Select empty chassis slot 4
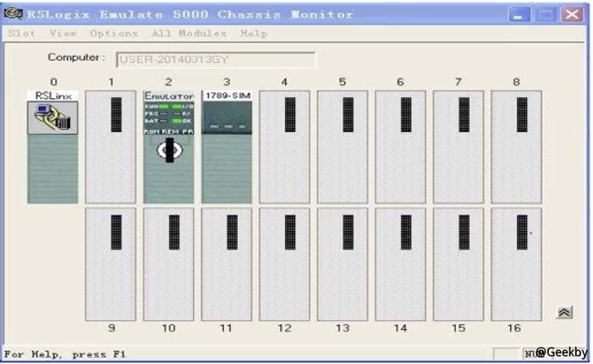 [284, 147]
